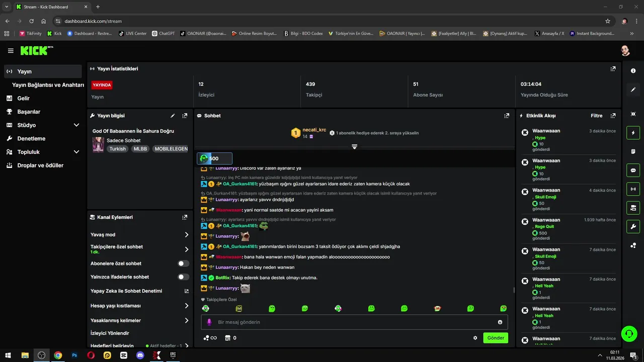This screenshot has width=644, height=362.
Task: Click the note icon in right sidebar
Action: [633, 151]
